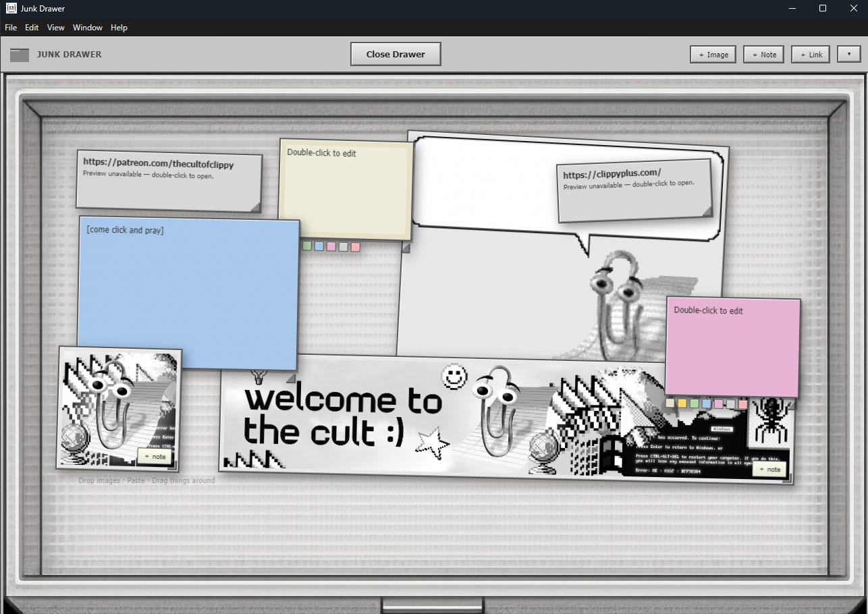Select the cream 'Double-click to edit' note
The image size is (868, 614).
point(346,190)
